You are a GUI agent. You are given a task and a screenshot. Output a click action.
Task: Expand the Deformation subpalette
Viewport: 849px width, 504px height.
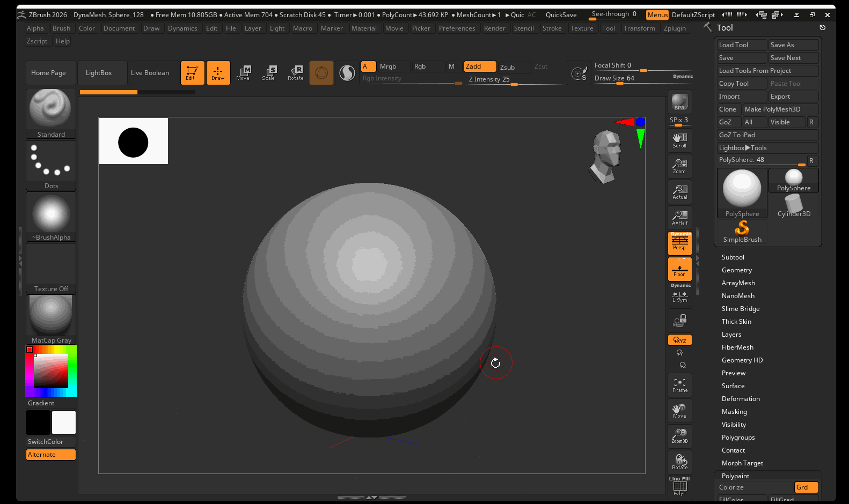741,399
